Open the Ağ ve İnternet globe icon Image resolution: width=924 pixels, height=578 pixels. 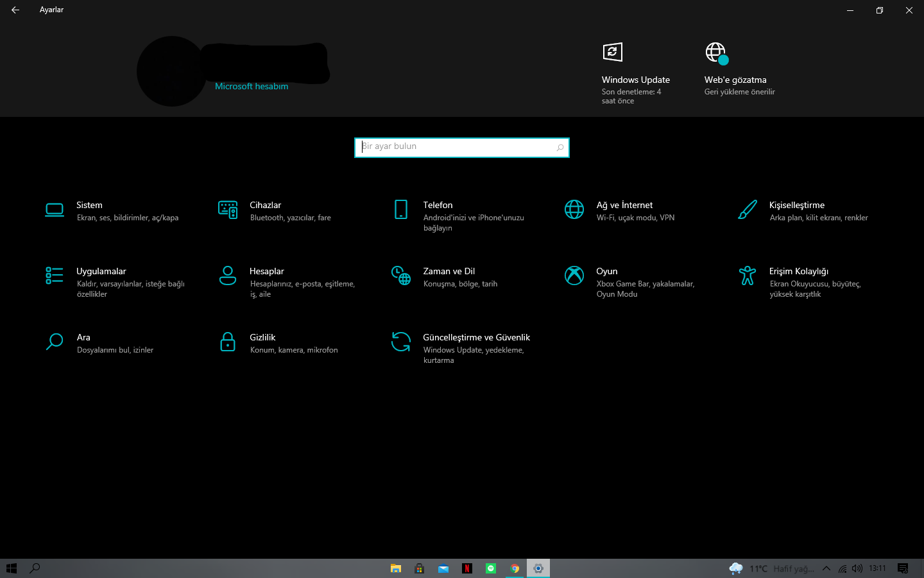(574, 209)
